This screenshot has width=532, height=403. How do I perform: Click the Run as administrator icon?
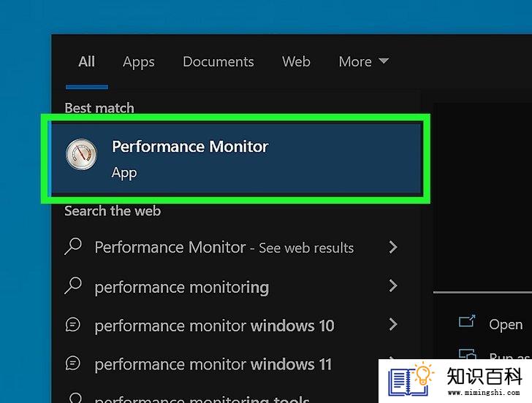[468, 354]
